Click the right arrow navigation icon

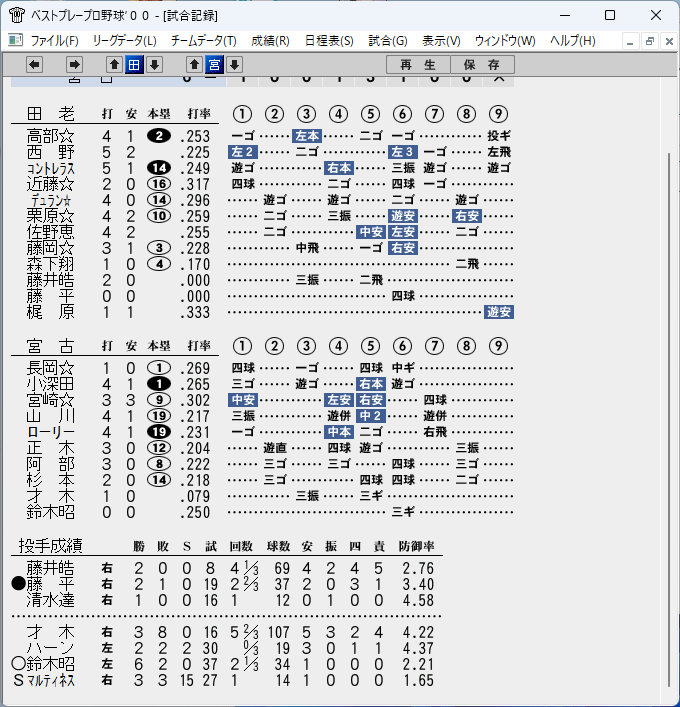click(74, 65)
